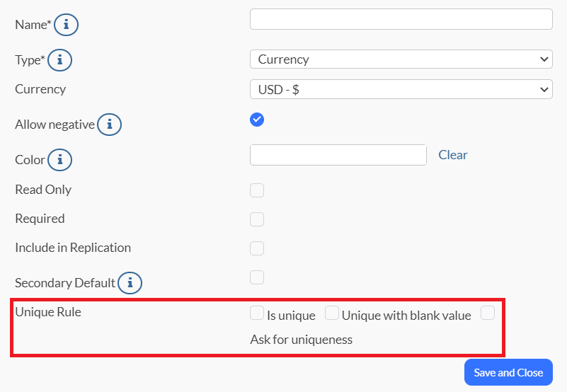The image size is (567, 392).
Task: Enable the Read Only checkbox
Action: 257,190
